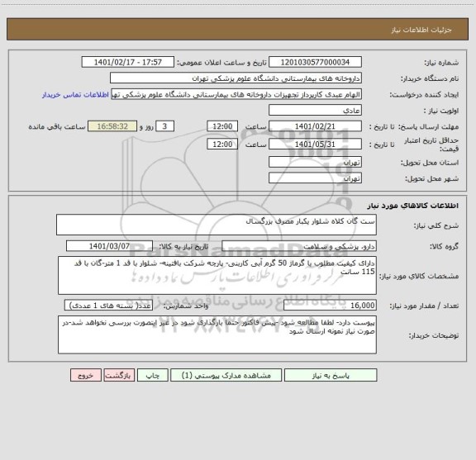Image resolution: width=476 pixels, height=460 pixels.
Task: Click the 'بازگشت' back button
Action: point(119,375)
